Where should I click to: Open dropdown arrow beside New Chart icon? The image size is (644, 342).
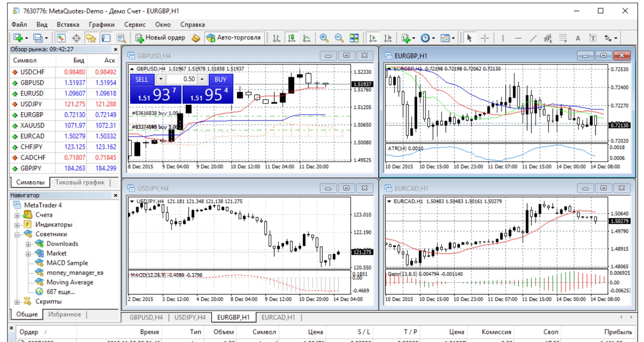pyautogui.click(x=27, y=38)
